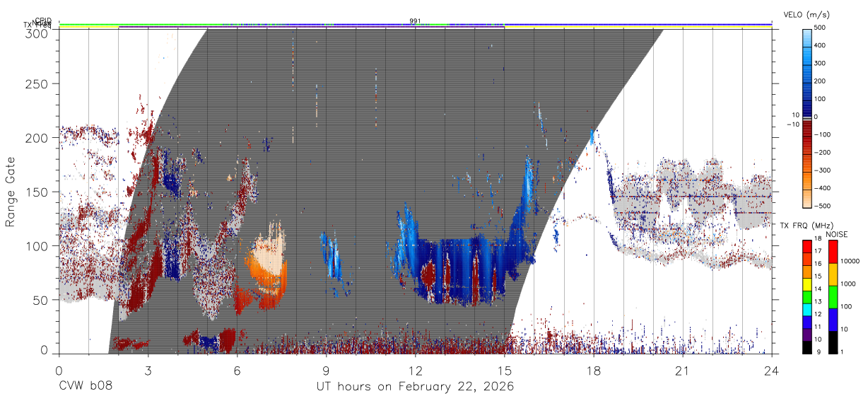Click the '18' tick label on the time axis
The image size is (868, 401).
coord(593,371)
